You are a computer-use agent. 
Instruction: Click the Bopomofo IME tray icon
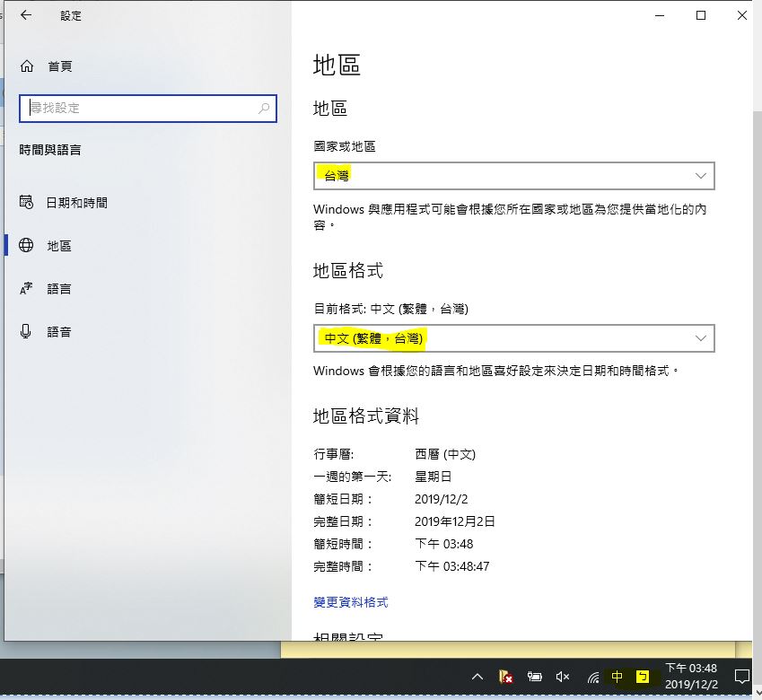pyautogui.click(x=643, y=676)
